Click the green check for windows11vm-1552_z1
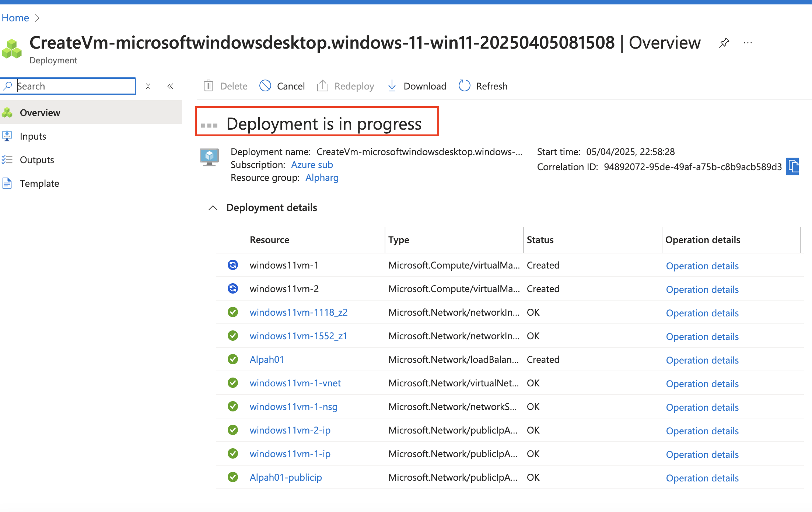 pyautogui.click(x=233, y=336)
